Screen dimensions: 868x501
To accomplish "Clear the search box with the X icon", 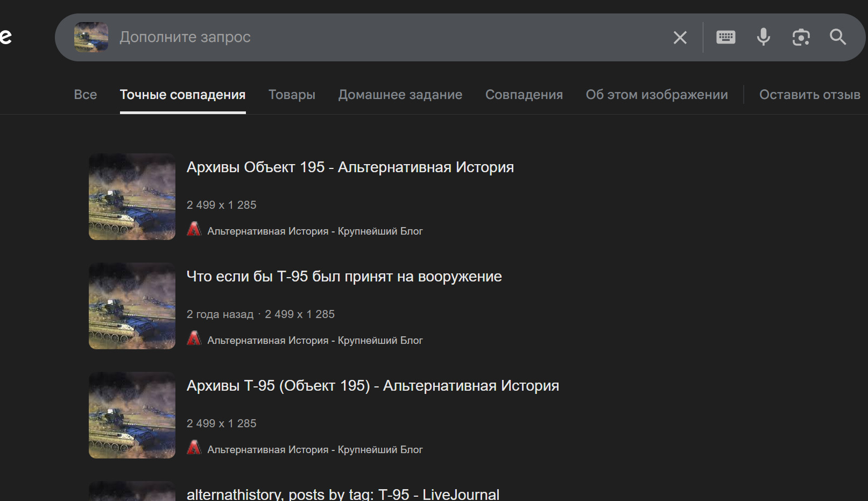I will click(x=680, y=38).
